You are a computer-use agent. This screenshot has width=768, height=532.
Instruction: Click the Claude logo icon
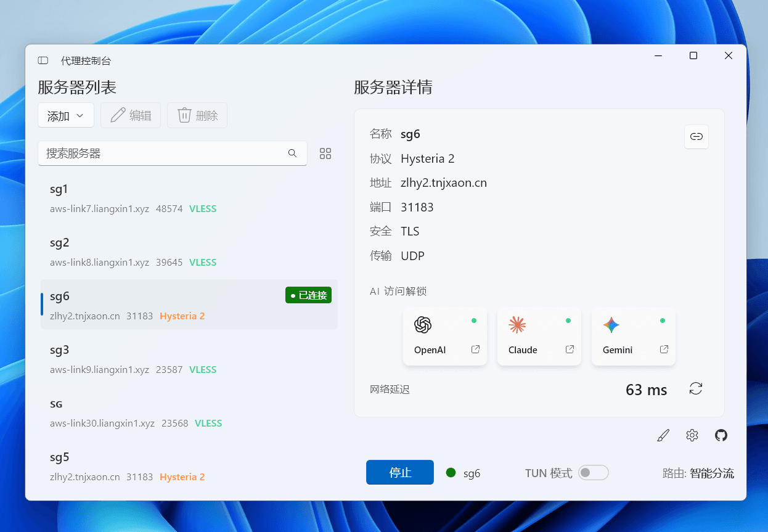(x=517, y=325)
